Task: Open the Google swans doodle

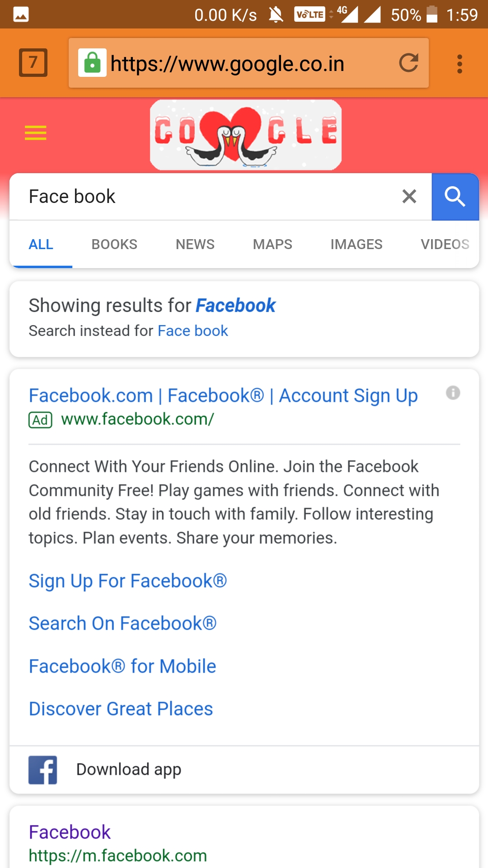Action: pyautogui.click(x=246, y=135)
